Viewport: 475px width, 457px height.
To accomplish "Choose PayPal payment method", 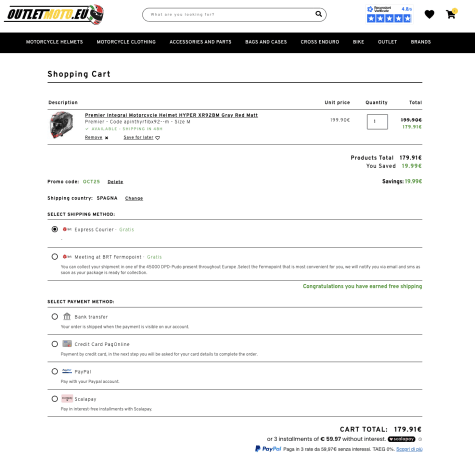I will (x=55, y=371).
